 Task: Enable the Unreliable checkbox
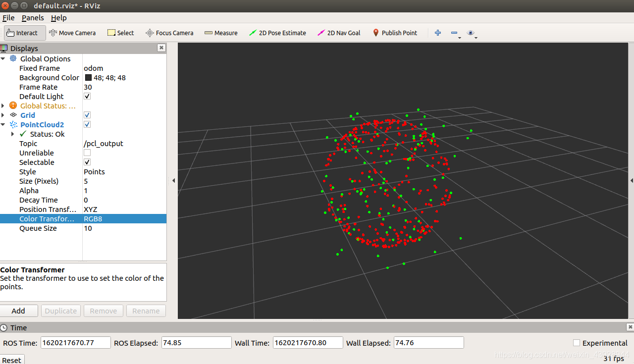(x=87, y=153)
